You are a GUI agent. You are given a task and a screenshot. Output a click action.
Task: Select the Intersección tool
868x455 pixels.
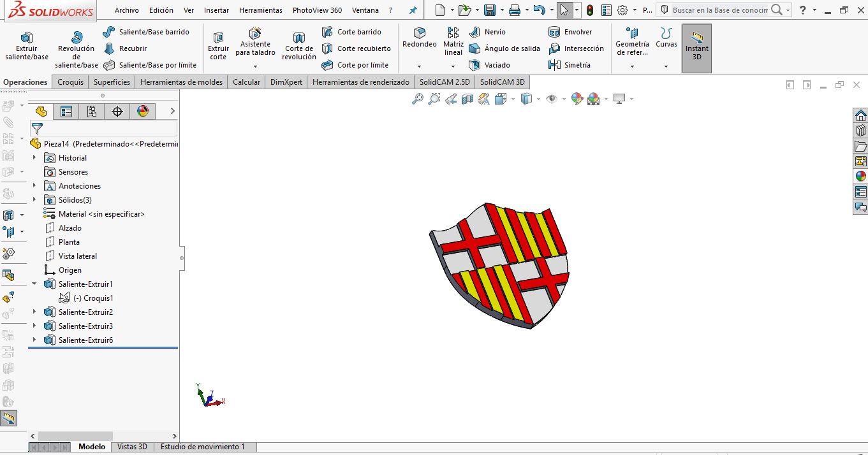click(x=576, y=48)
